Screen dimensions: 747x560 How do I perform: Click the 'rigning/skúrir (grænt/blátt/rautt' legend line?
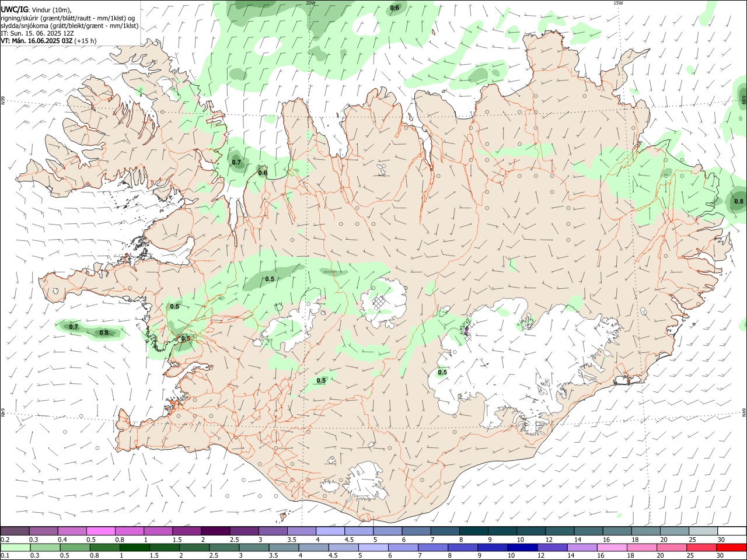click(69, 18)
